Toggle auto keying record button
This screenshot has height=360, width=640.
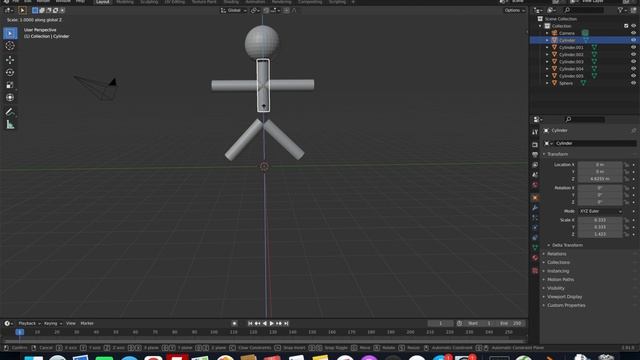(234, 323)
